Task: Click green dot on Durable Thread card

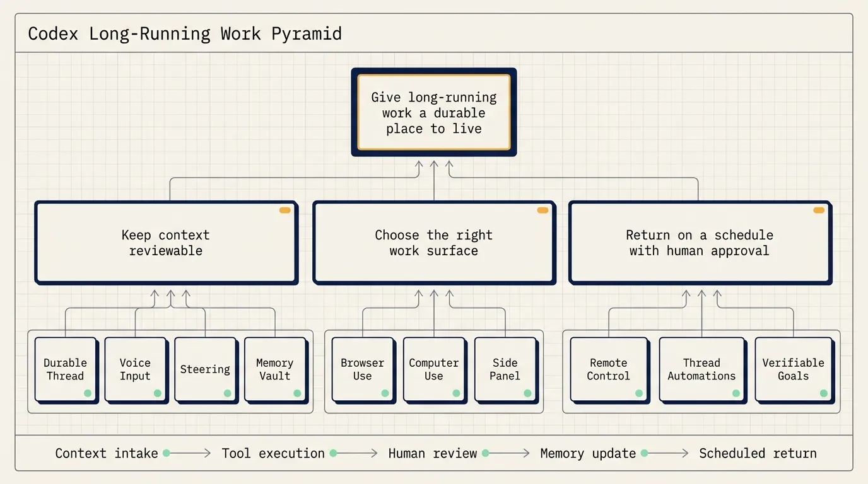Action: (x=88, y=393)
